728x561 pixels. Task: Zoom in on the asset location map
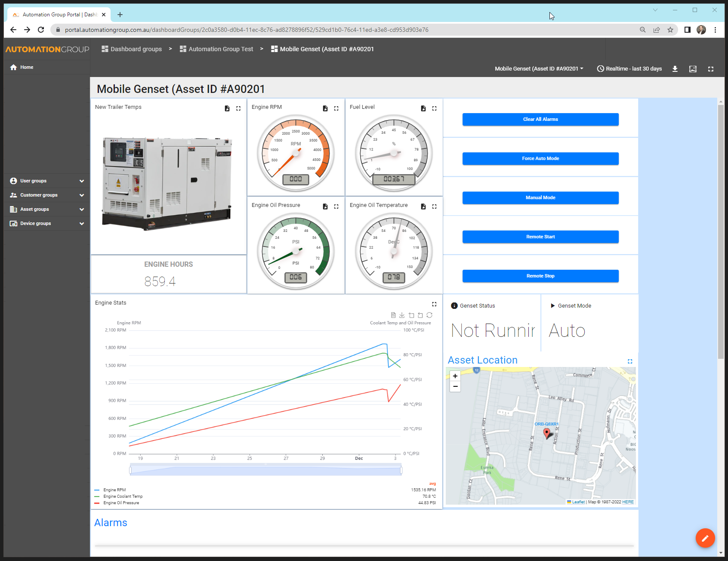455,376
